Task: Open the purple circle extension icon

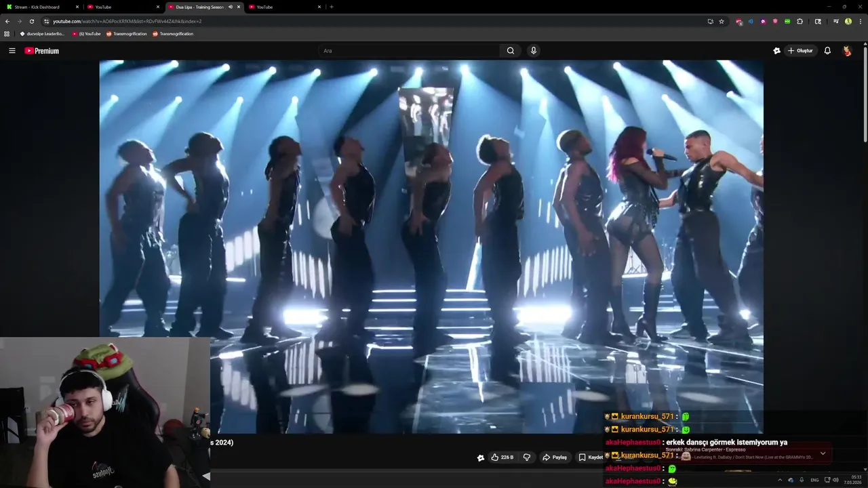Action: point(763,21)
